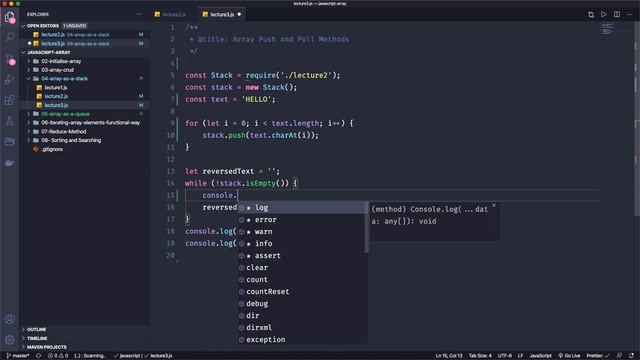This screenshot has width=640, height=360.
Task: Choose the error autocomplete suggestion
Action: 302,220
